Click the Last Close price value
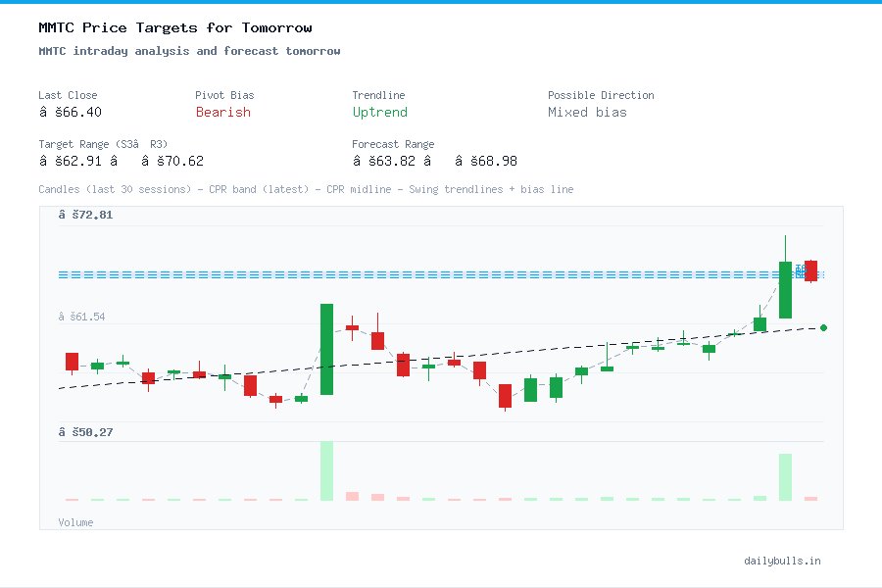This screenshot has width=882, height=588. 68,112
